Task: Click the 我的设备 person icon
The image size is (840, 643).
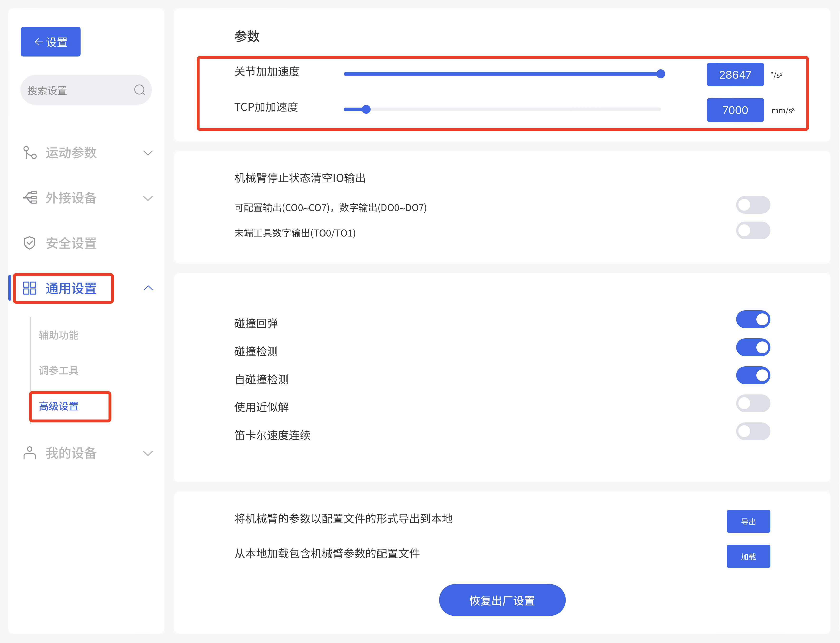Action: coord(30,453)
